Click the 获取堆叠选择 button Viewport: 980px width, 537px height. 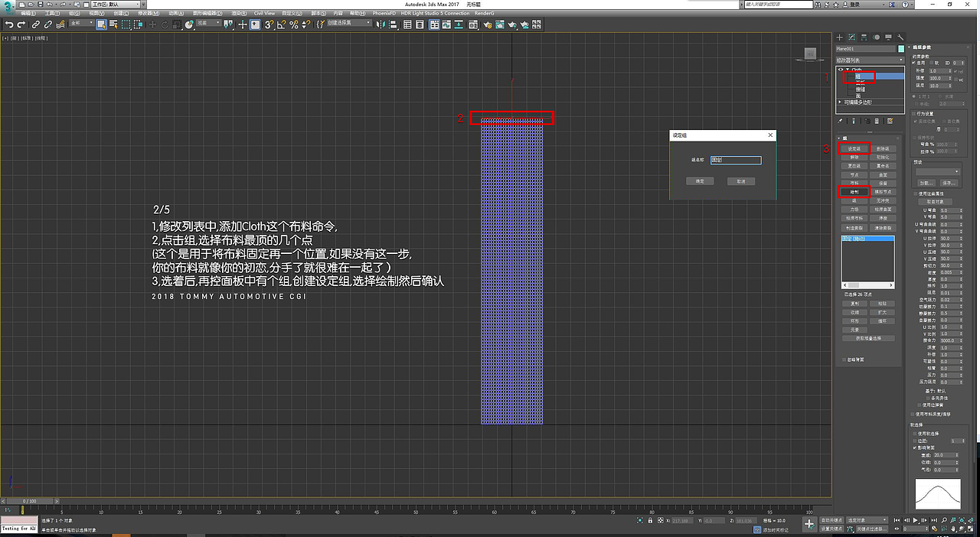click(868, 338)
